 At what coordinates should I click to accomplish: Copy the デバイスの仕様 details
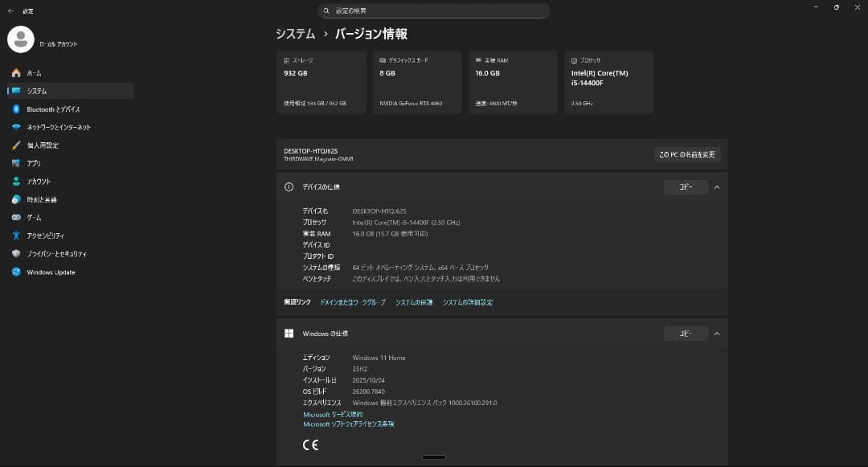click(686, 187)
